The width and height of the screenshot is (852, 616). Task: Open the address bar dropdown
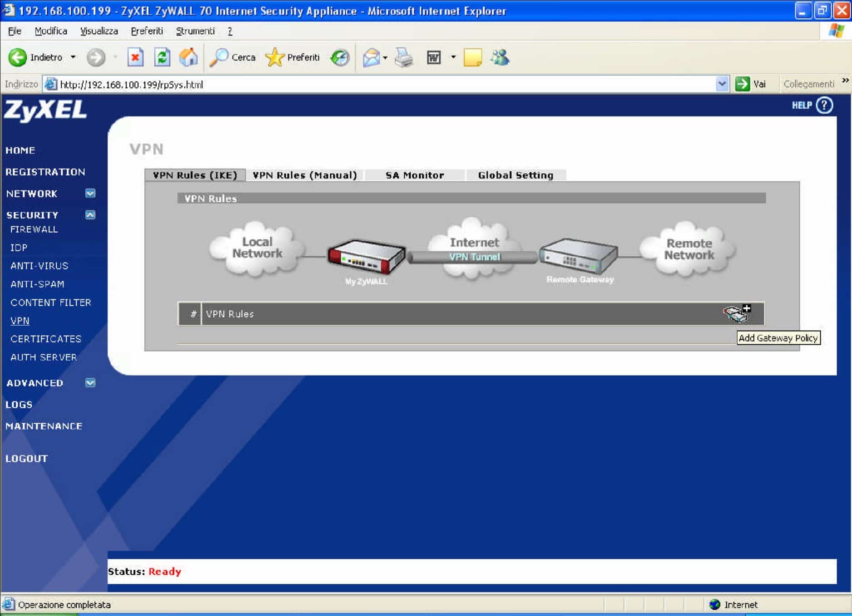tap(722, 84)
